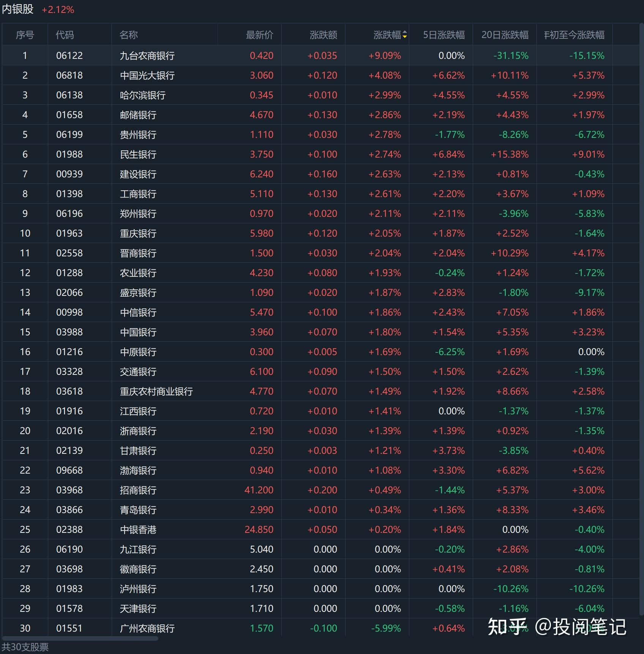
Task: Select the 贵州银行 stock name
Action: [138, 134]
